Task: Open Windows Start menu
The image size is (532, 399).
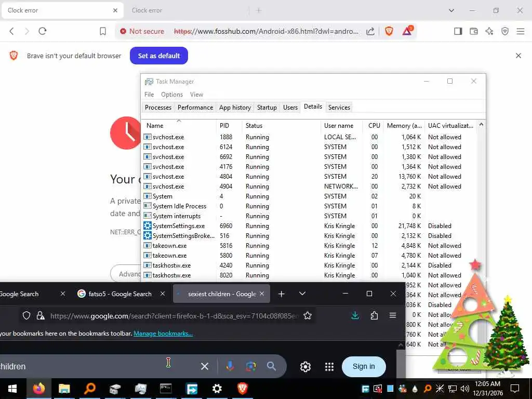Action: 12,389
